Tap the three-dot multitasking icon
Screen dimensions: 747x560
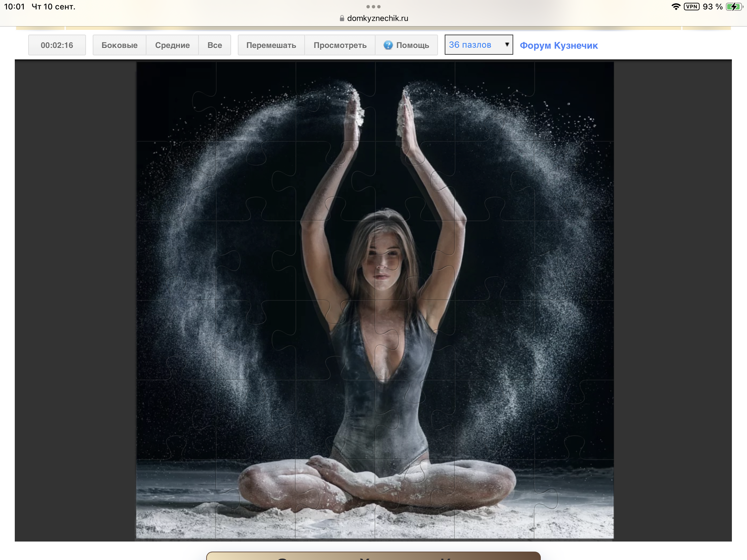click(x=373, y=7)
